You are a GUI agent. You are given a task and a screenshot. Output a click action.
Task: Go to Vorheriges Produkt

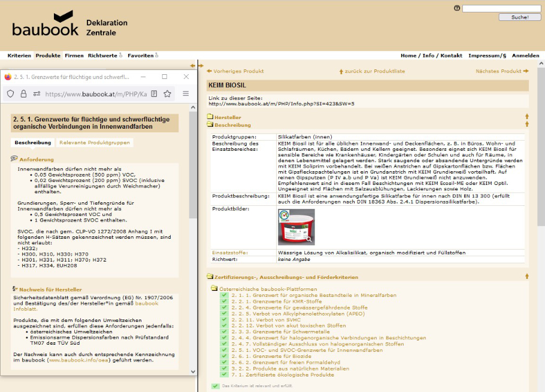tap(235, 71)
